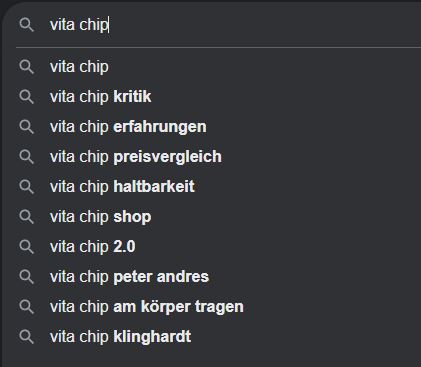Click the magnifier icon beside 'vita chip preisvergleich'
421x367 pixels.
point(26,157)
